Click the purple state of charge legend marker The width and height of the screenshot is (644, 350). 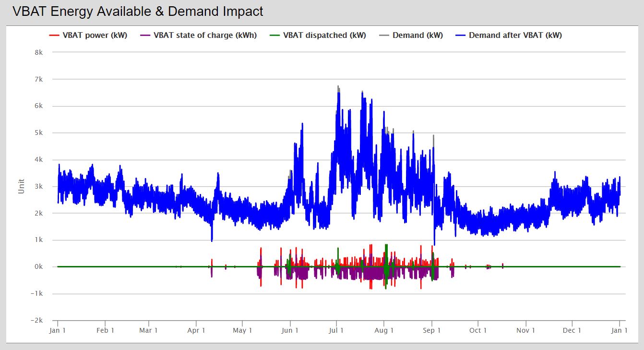click(x=145, y=36)
